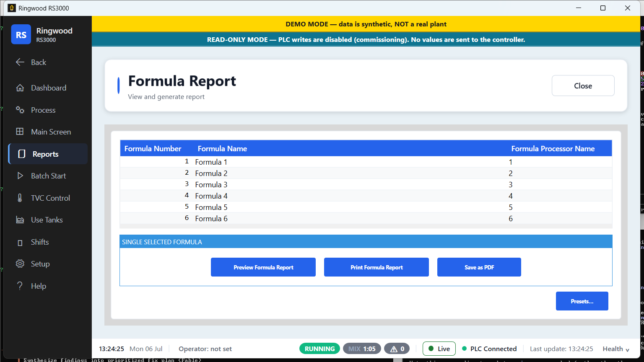
Task: Click 'View and generate report' subtitle
Action: pos(166,97)
